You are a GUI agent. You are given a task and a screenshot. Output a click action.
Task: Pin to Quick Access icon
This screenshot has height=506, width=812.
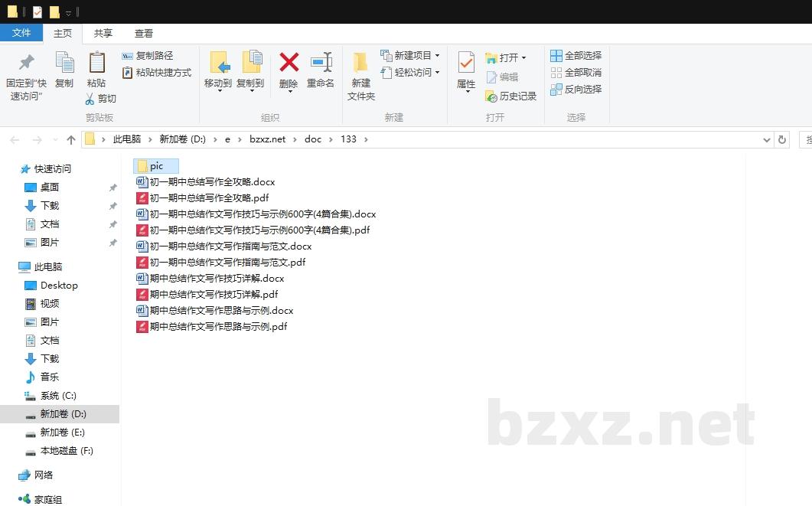point(26,63)
